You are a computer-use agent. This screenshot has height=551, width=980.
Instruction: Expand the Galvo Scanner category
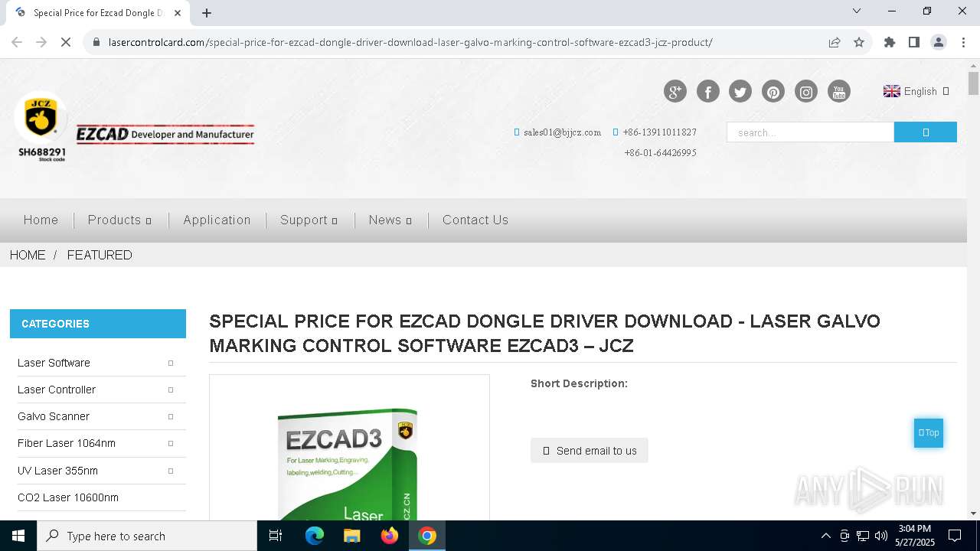pyautogui.click(x=171, y=416)
